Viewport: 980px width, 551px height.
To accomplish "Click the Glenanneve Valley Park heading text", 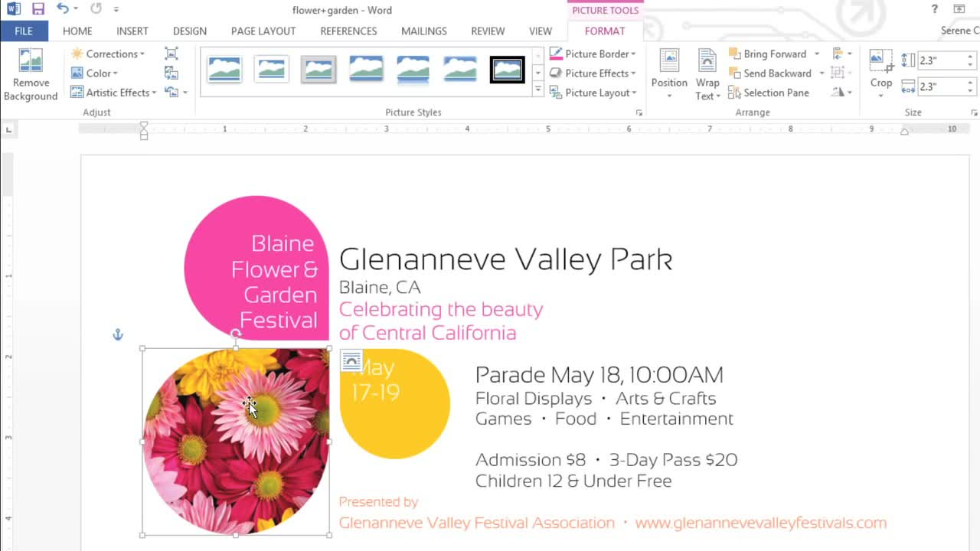I will click(x=505, y=259).
